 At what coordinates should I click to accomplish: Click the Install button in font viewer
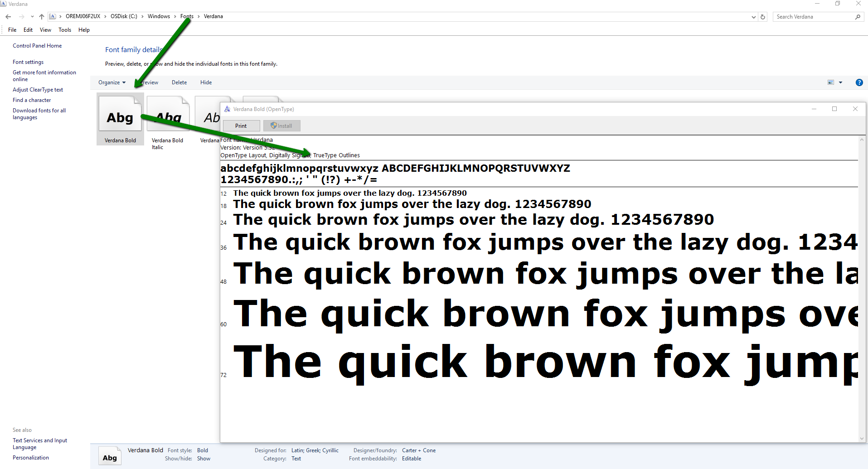281,126
